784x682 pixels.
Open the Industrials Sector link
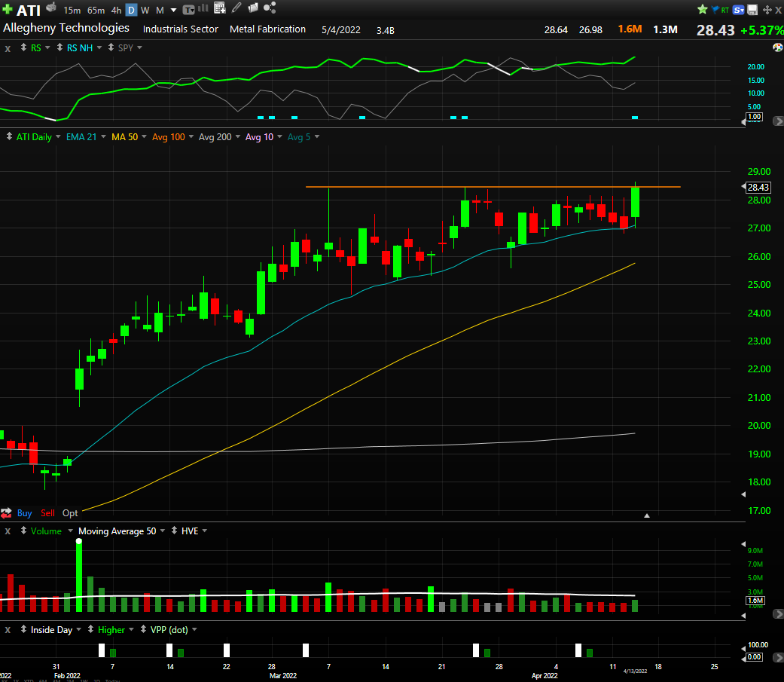click(181, 29)
